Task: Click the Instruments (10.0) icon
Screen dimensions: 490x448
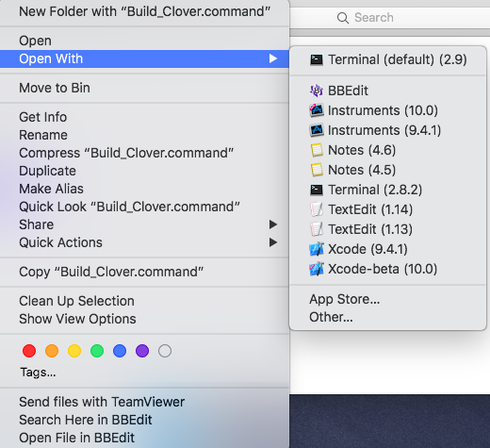Action: (x=317, y=110)
